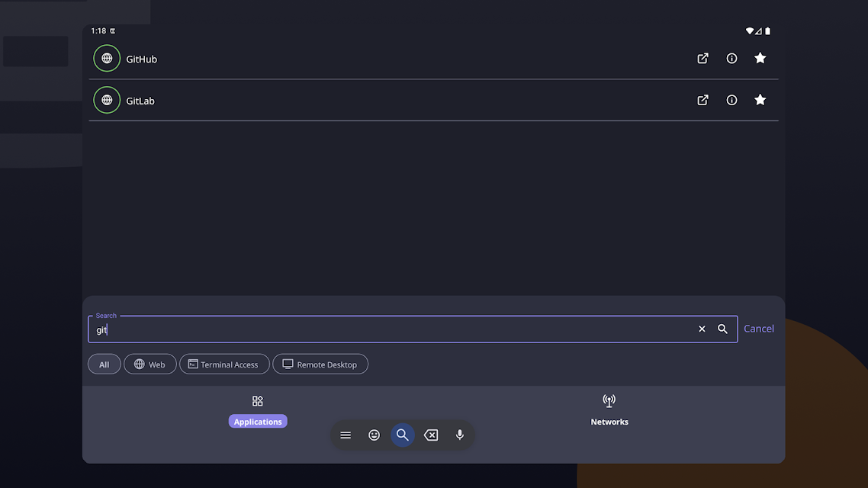Viewport: 868px width, 488px height.
Task: Tap the backspace key icon
Action: pos(431,435)
